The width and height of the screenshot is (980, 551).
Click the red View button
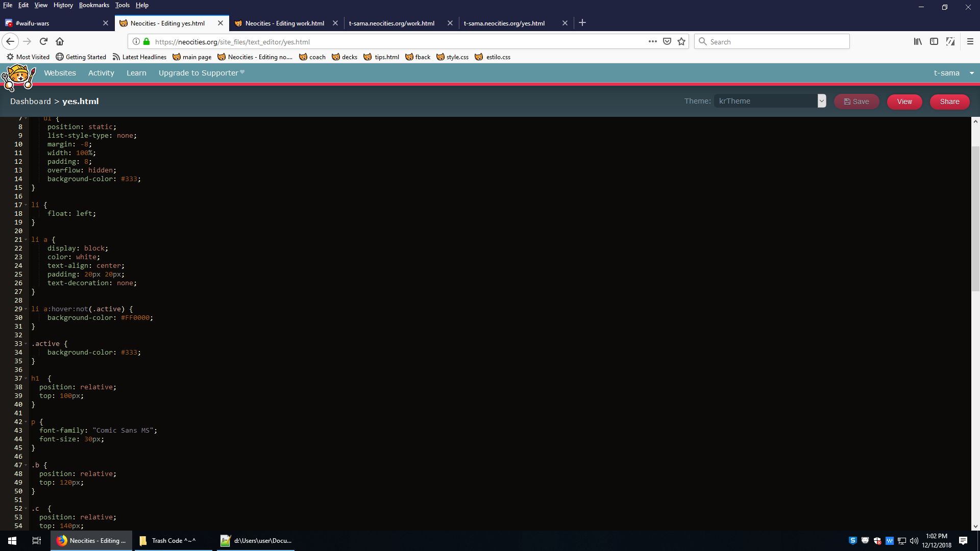tap(904, 102)
